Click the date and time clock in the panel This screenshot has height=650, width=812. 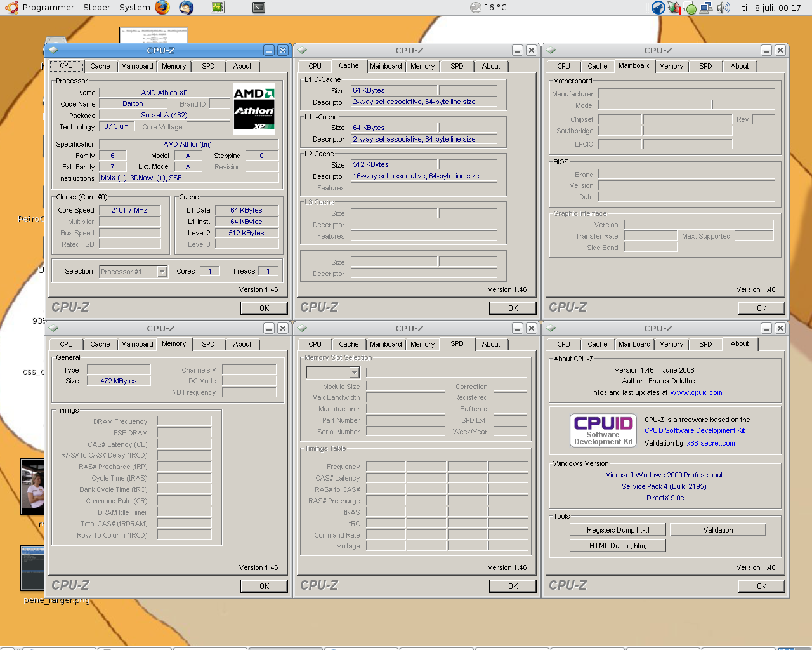coord(771,8)
